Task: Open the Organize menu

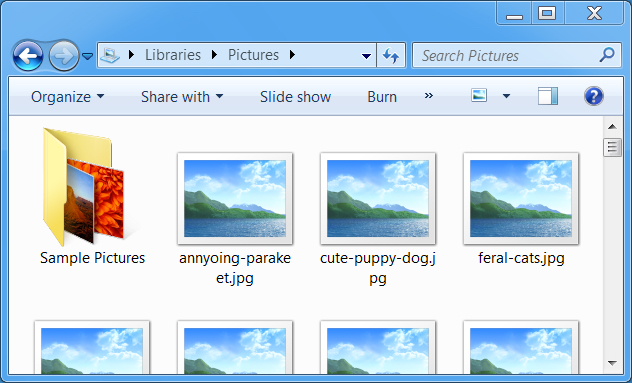Action: tap(67, 97)
